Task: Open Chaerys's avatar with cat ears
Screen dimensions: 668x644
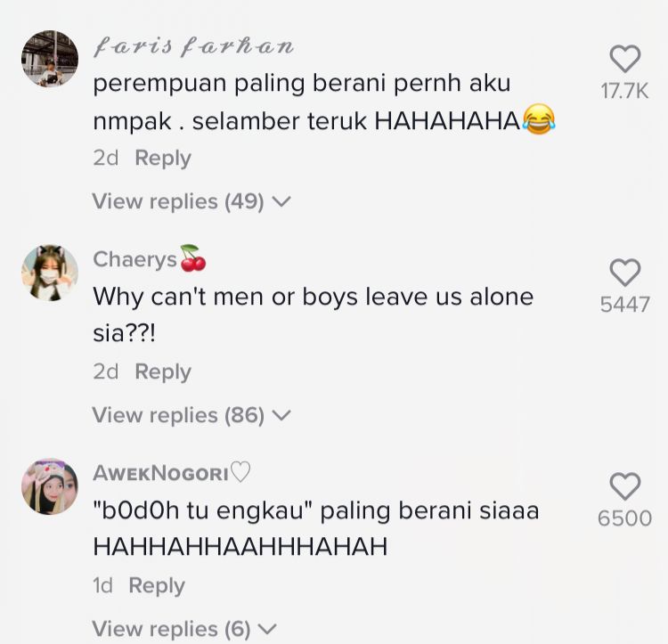Action: tap(50, 273)
